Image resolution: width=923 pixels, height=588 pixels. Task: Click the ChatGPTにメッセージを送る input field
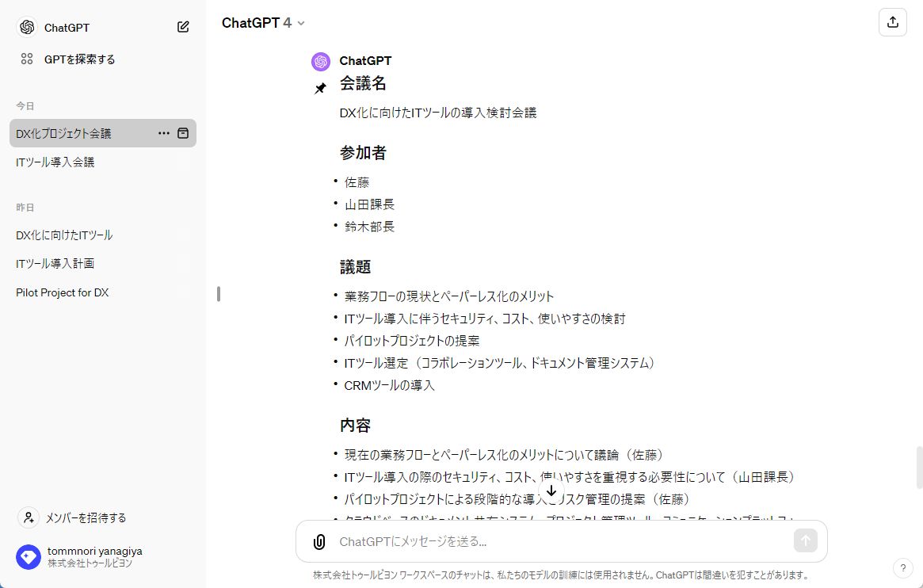[x=555, y=542]
